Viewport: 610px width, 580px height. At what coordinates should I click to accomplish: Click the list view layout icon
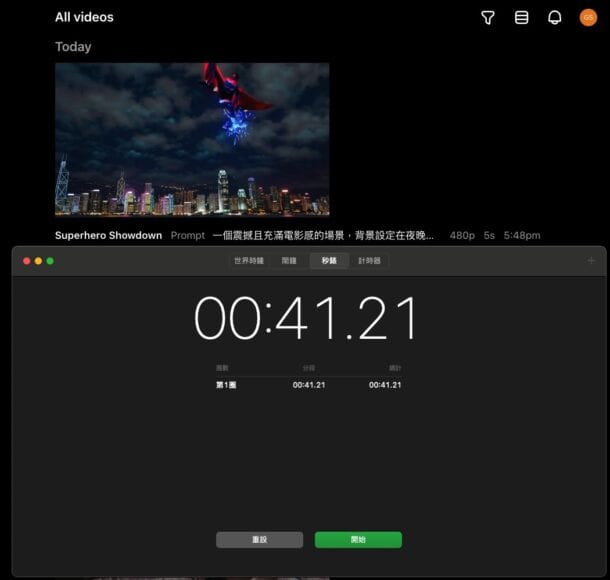(521, 18)
